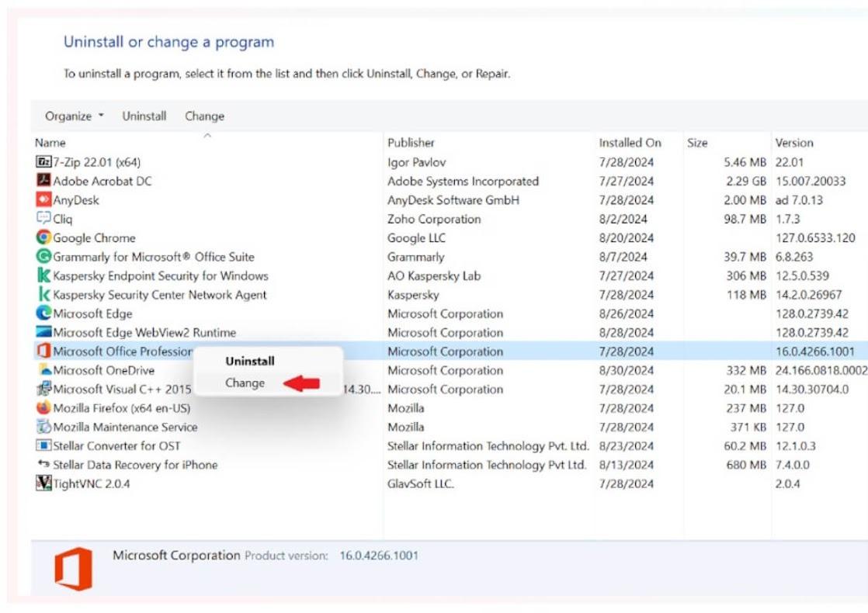Screen dimensions: 868x613
Task: Select Mozilla Firefox (x64 en-US) entry
Action: pyautogui.click(x=122, y=408)
